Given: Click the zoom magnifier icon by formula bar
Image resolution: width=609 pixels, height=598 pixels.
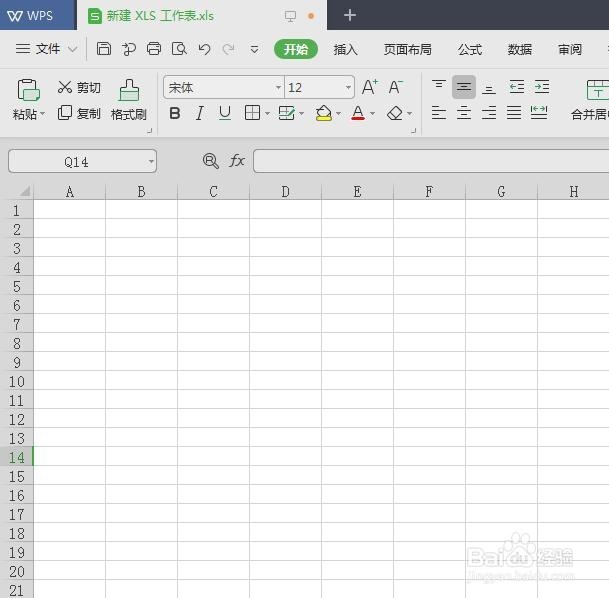Looking at the screenshot, I should (x=211, y=161).
